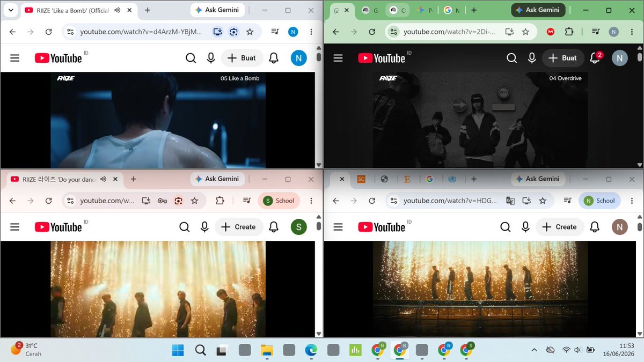Click the brown N YouTube avatar
Image resolution: width=644 pixels, height=362 pixels.
tap(620, 227)
